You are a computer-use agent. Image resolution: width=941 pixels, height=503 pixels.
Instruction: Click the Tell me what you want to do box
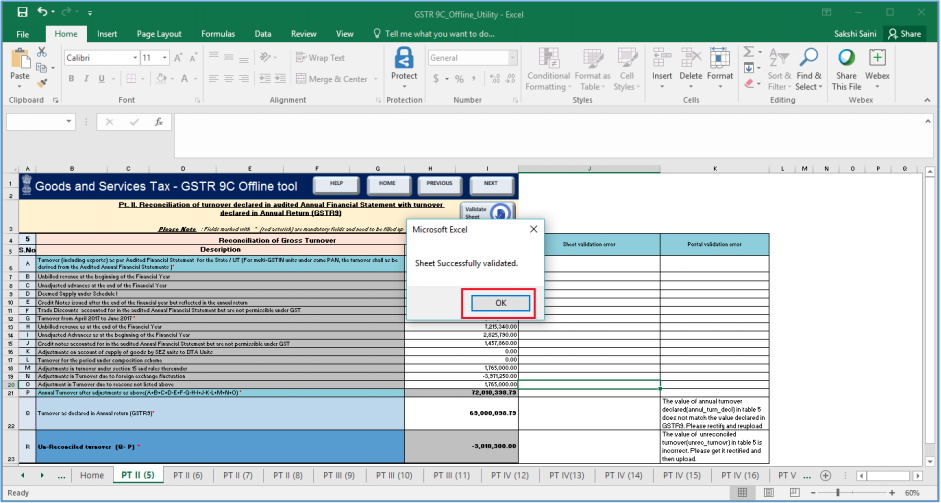click(x=434, y=34)
